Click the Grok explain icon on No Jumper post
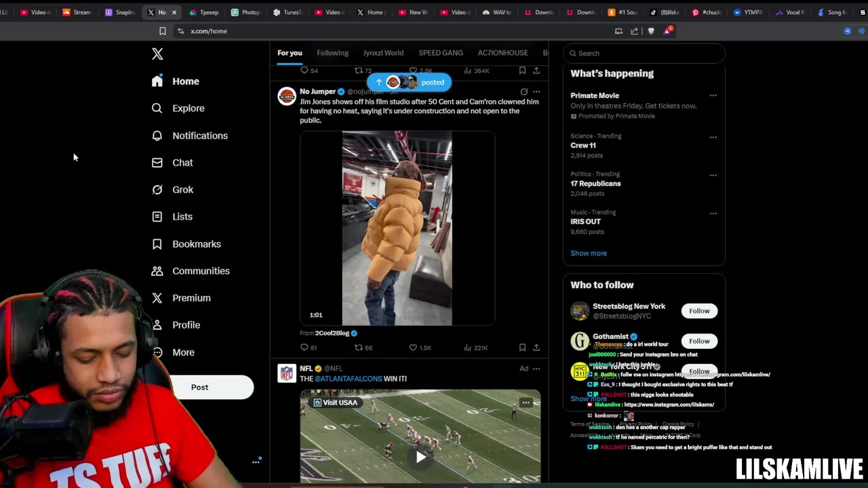868x488 pixels. 524,91
